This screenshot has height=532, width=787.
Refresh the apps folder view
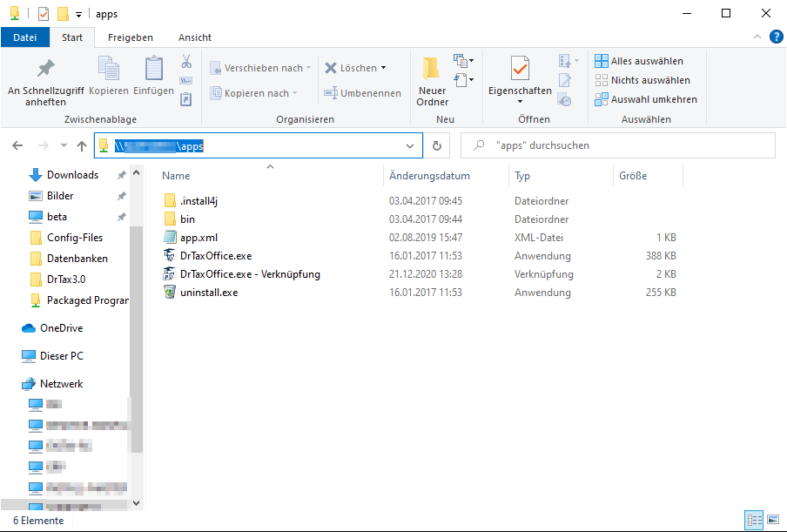[x=437, y=145]
